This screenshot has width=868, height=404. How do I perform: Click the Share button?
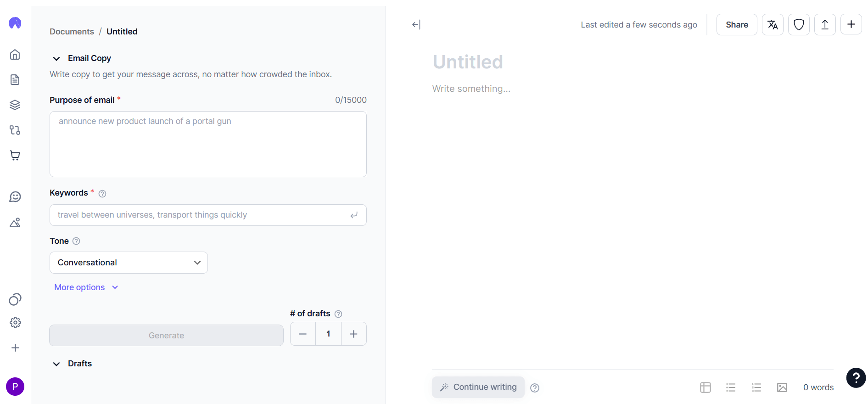(737, 25)
